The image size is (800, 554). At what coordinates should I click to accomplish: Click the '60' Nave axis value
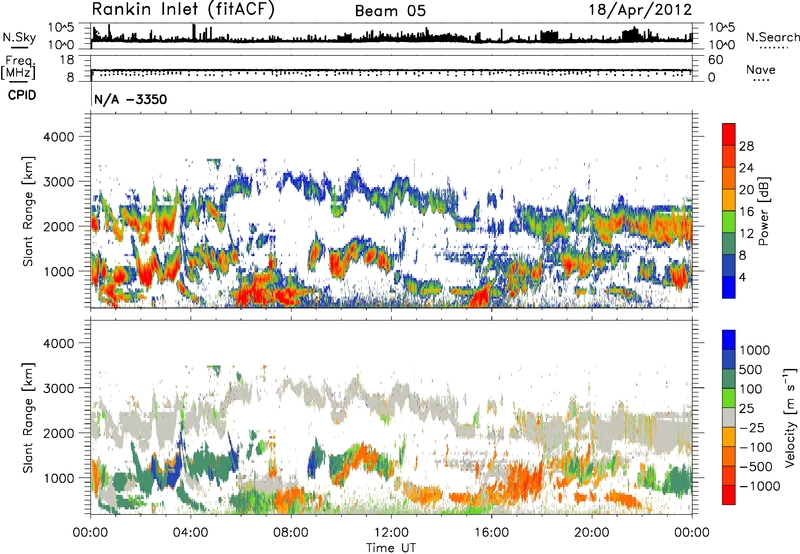[716, 60]
